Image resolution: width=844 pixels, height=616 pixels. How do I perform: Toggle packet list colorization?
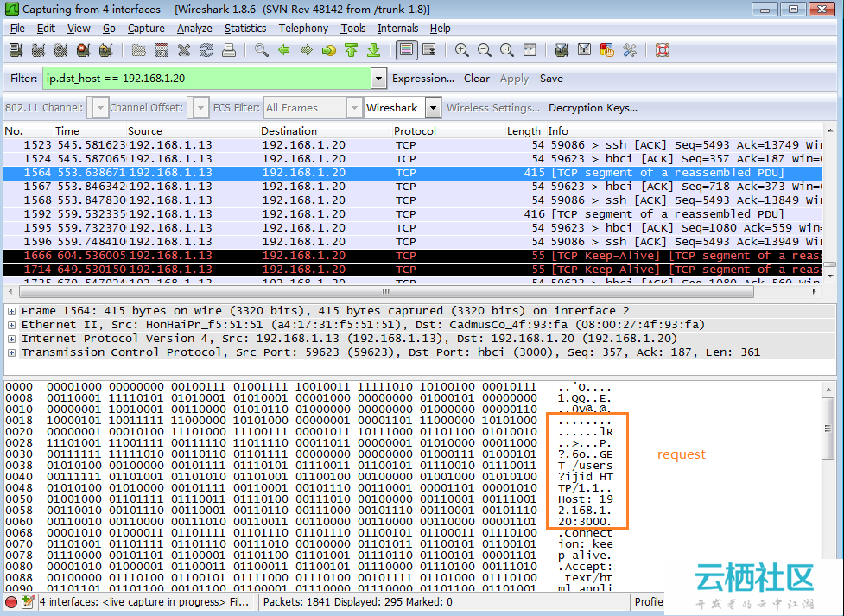coord(406,51)
